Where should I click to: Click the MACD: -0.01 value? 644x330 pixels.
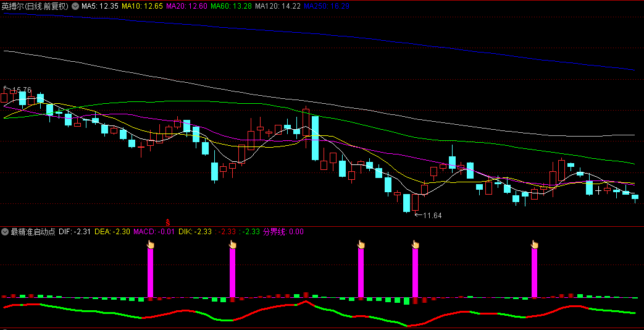154,232
